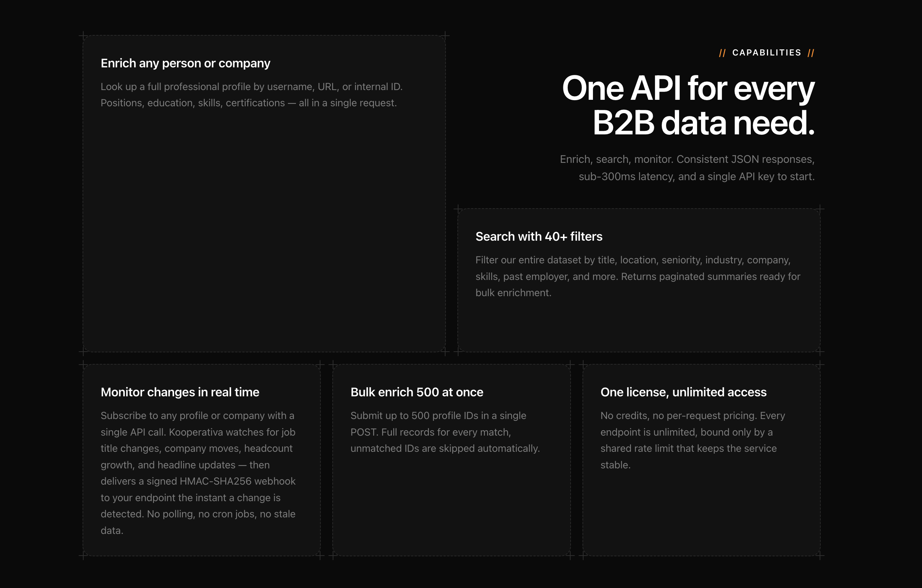Click the 'Bulk enrich 500 at once' heading
Viewport: 922px width, 588px height.
[x=417, y=392]
